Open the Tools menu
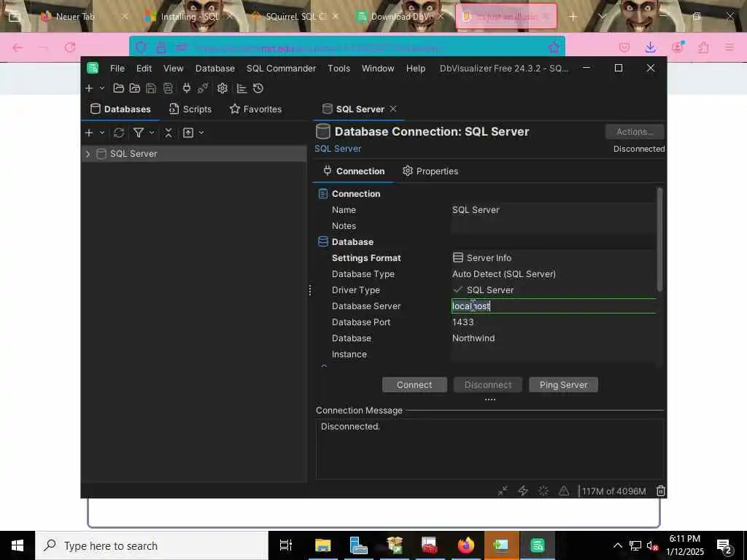Image resolution: width=747 pixels, height=560 pixels. [338, 69]
